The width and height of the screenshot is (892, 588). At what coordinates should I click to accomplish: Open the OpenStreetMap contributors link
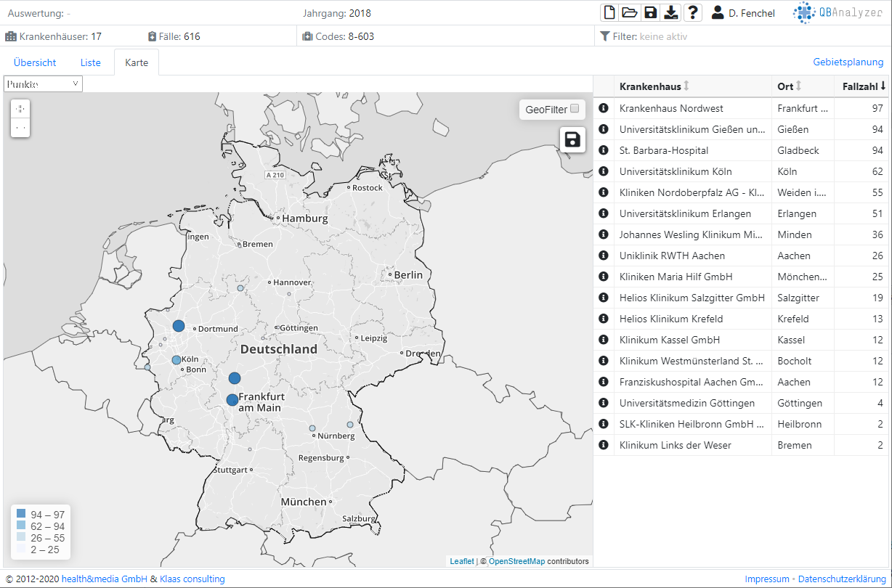(x=516, y=561)
